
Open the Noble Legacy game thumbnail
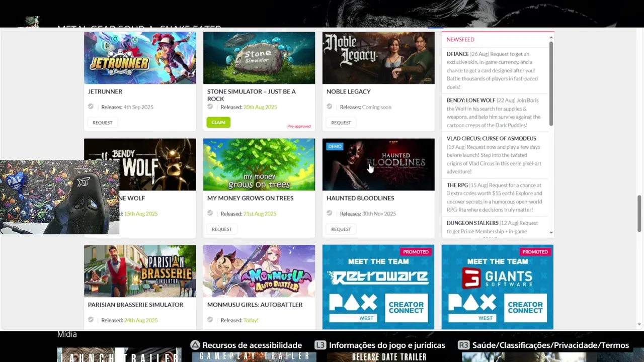click(x=378, y=58)
